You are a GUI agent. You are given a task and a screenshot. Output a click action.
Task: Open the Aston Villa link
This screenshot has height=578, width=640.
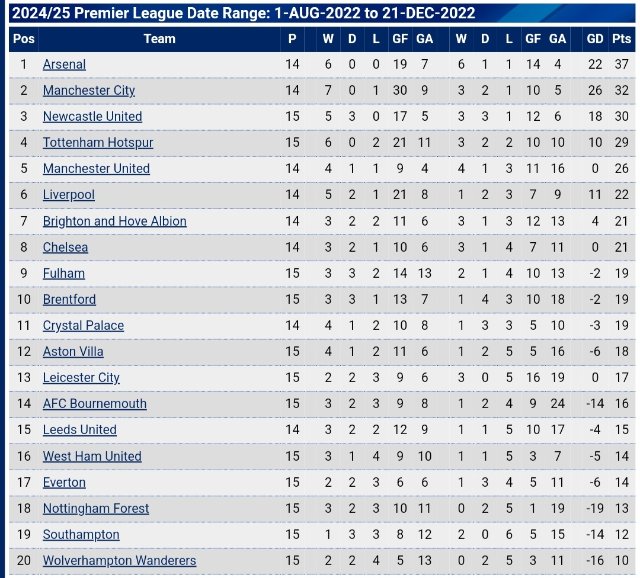(x=73, y=352)
